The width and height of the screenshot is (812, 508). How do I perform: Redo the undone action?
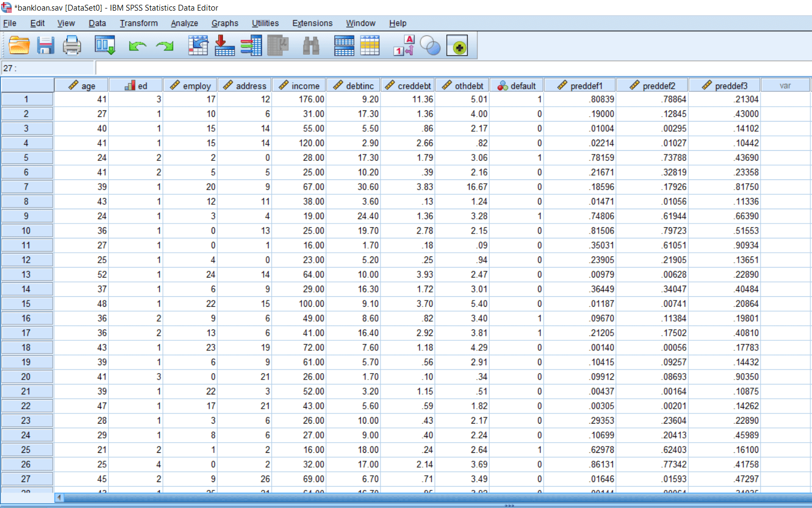point(165,45)
